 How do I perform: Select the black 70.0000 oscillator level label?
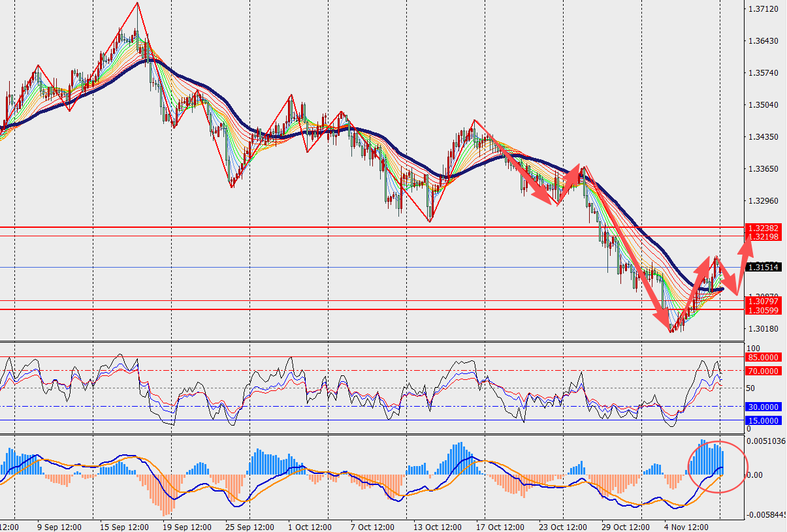(763, 371)
